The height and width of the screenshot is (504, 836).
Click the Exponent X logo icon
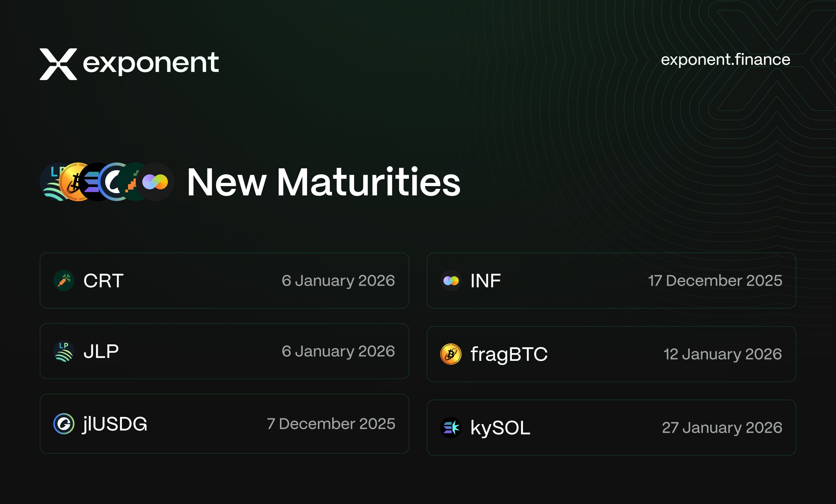[58, 64]
